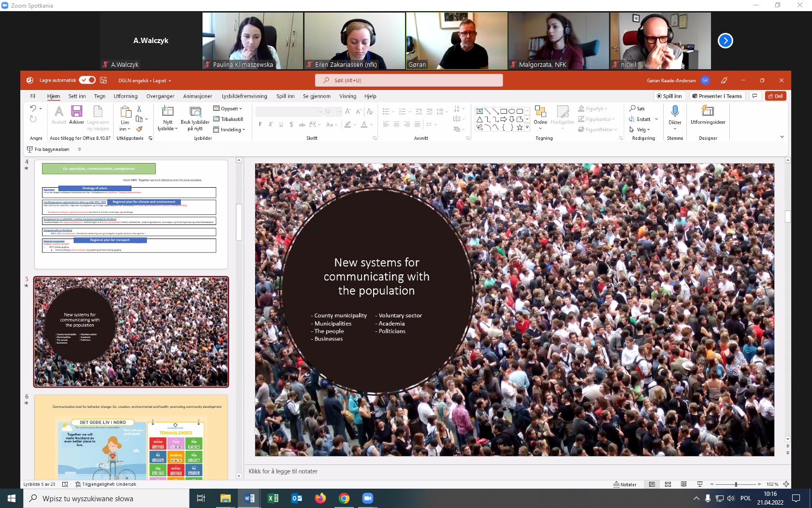Click the pen icon in title bar
Screen dimensions: 812x508
(724, 80)
